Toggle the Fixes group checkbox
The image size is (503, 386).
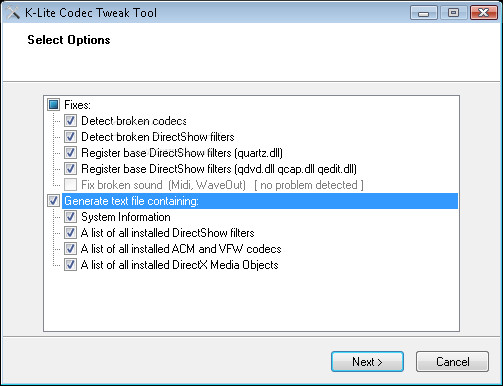[x=54, y=105]
